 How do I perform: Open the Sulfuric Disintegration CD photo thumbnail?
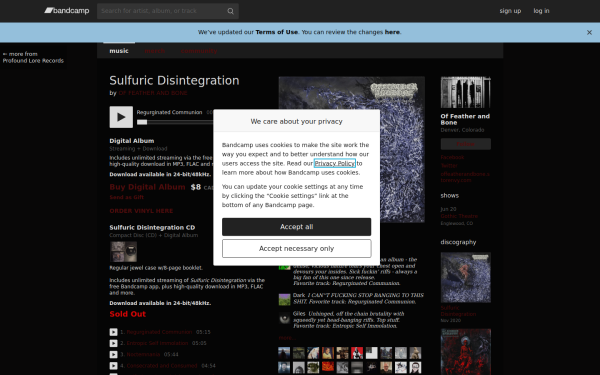(123, 251)
